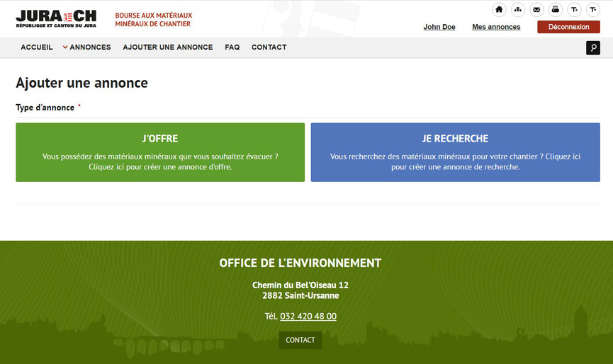Click the JURA.CH logo
613x364 pixels.
pos(56,18)
